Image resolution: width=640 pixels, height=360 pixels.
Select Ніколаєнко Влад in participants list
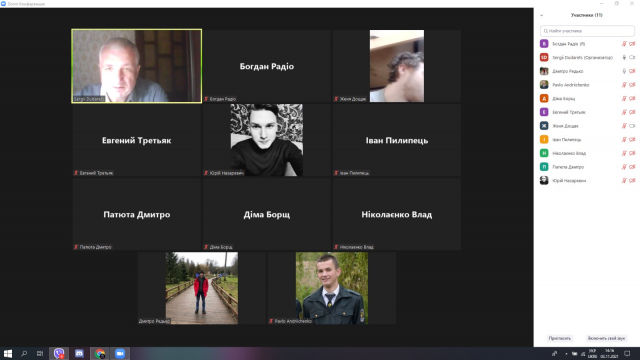tap(587, 153)
